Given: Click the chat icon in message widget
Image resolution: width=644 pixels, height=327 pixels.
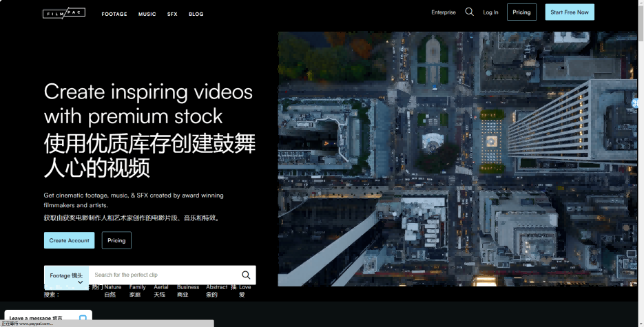Looking at the screenshot, I should point(83,319).
